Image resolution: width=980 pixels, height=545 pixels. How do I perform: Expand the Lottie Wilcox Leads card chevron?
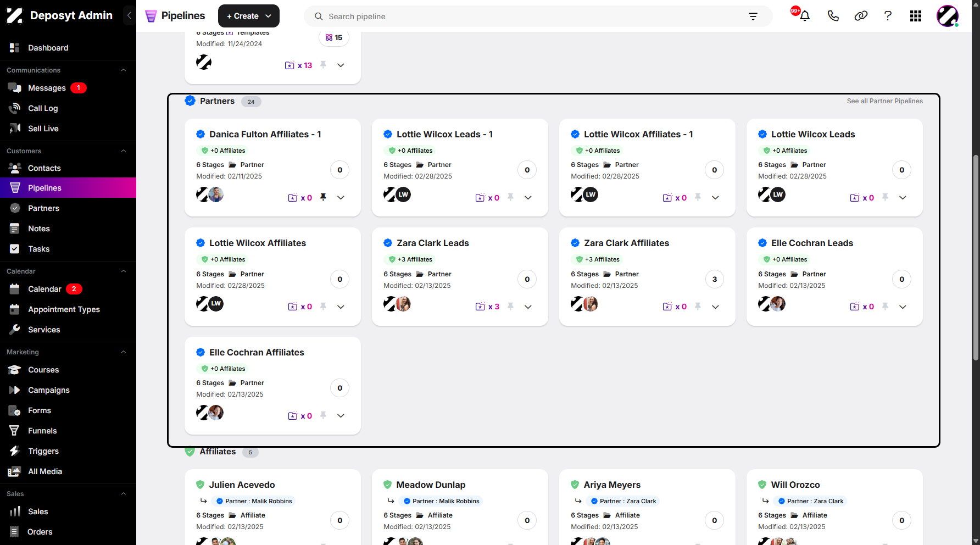point(903,198)
